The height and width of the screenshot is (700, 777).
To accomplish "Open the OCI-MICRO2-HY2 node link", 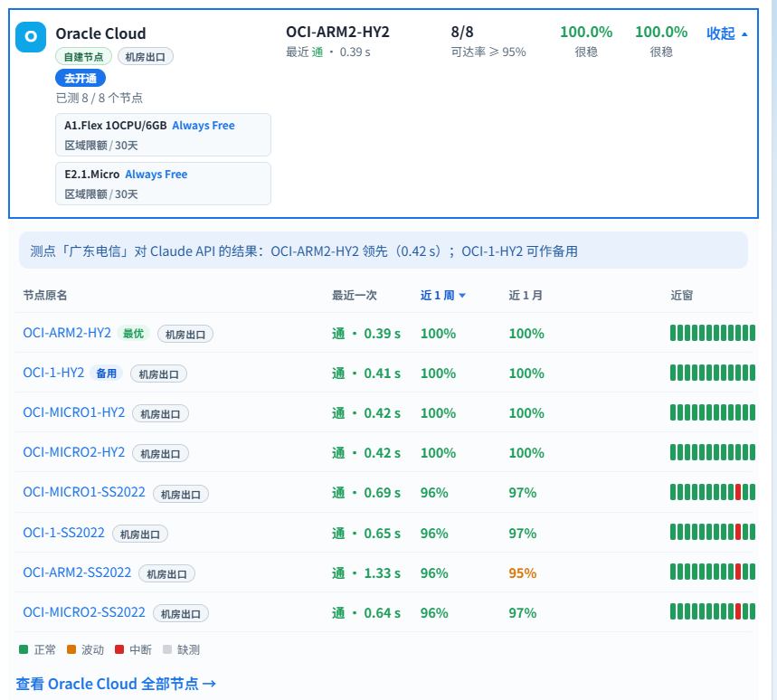I will [x=74, y=452].
